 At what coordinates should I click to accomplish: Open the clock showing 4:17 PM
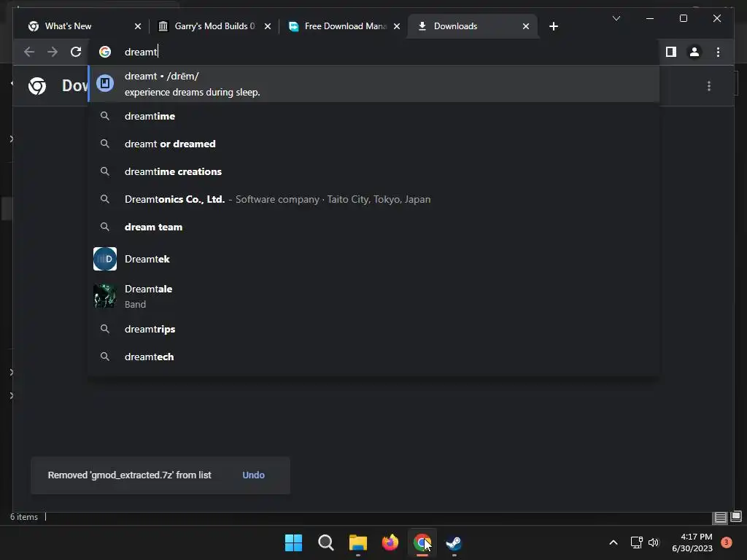pyautogui.click(x=692, y=542)
